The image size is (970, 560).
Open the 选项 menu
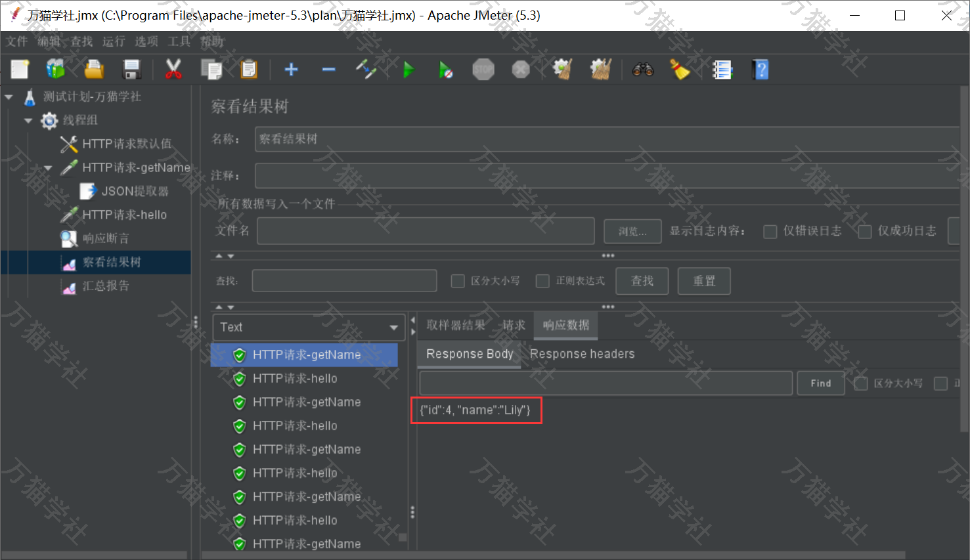[x=146, y=41]
